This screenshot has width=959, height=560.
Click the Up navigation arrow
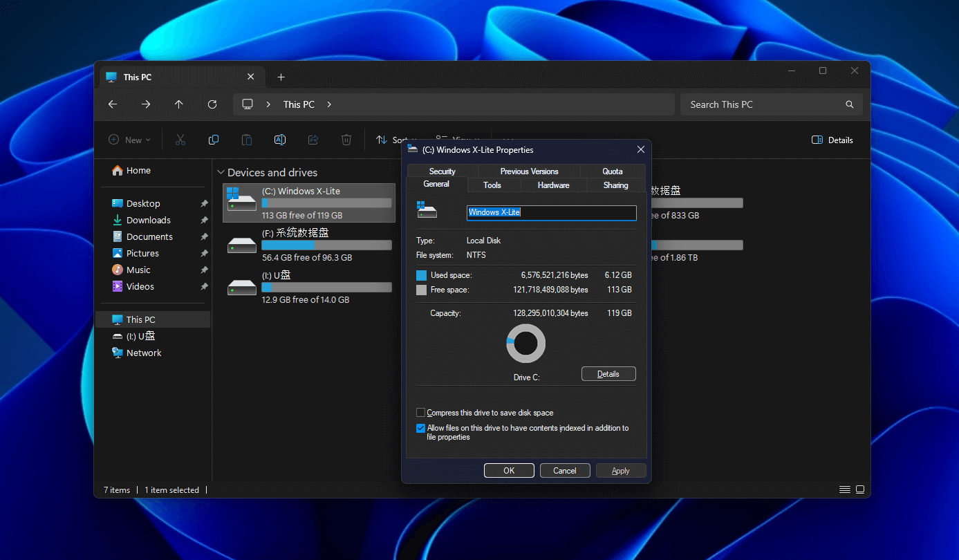click(178, 104)
